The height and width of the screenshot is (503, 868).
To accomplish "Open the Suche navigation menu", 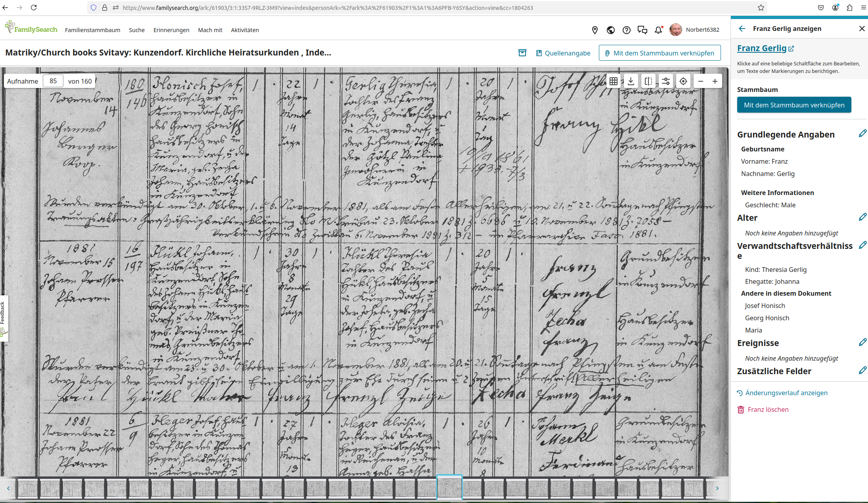I will click(x=137, y=30).
